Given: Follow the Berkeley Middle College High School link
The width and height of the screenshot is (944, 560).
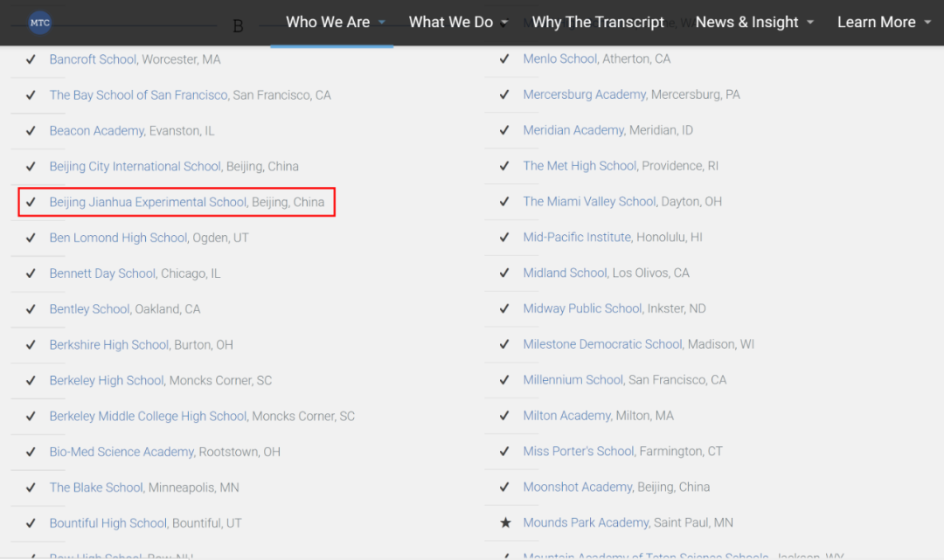Looking at the screenshot, I should click(148, 416).
